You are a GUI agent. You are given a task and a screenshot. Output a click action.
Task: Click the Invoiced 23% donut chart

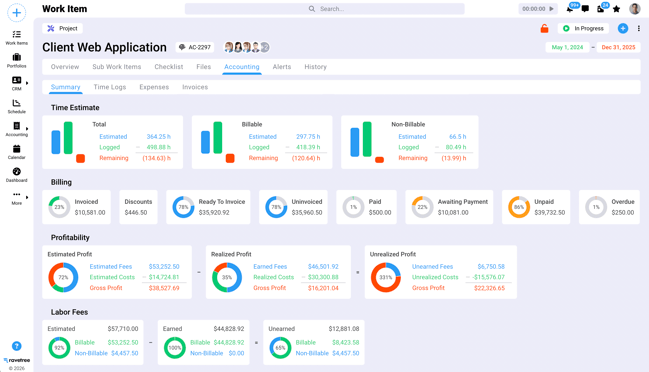(x=59, y=207)
